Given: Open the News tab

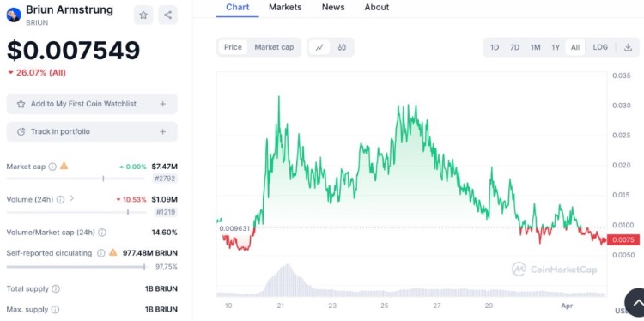Looking at the screenshot, I should [x=333, y=7].
